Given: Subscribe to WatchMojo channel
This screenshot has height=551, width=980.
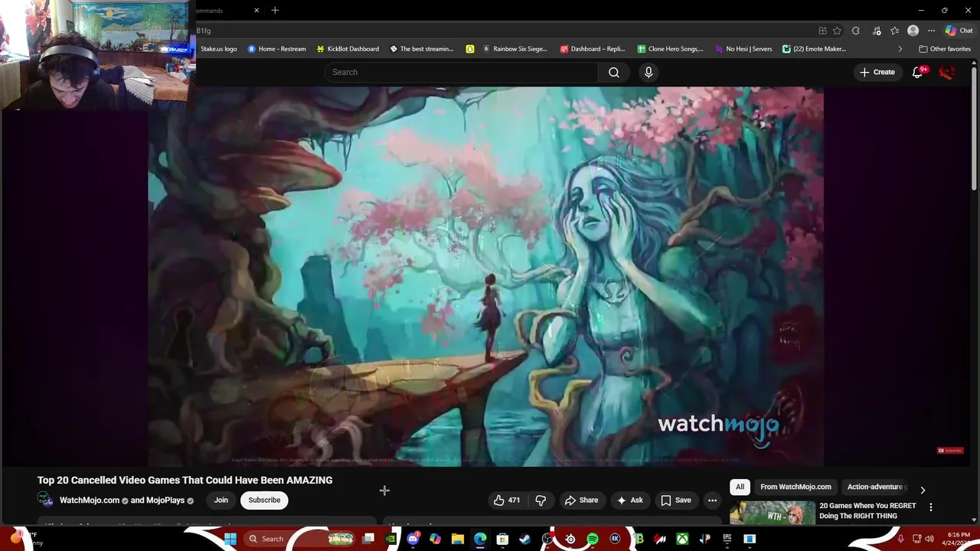Looking at the screenshot, I should tap(264, 500).
